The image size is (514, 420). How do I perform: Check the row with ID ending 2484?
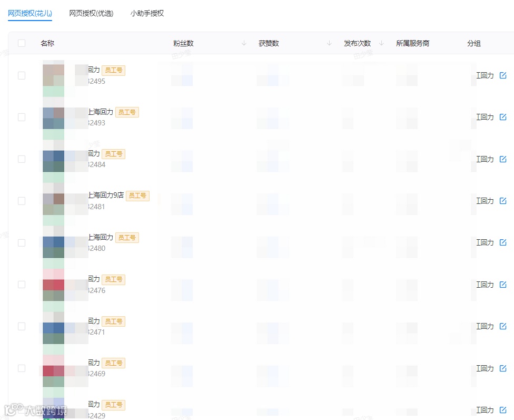(x=22, y=159)
